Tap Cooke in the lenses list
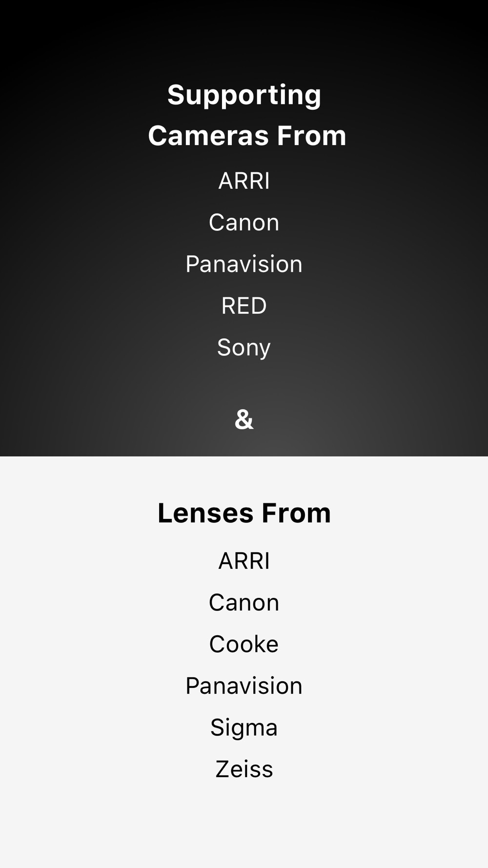The image size is (488, 868). pos(244,644)
